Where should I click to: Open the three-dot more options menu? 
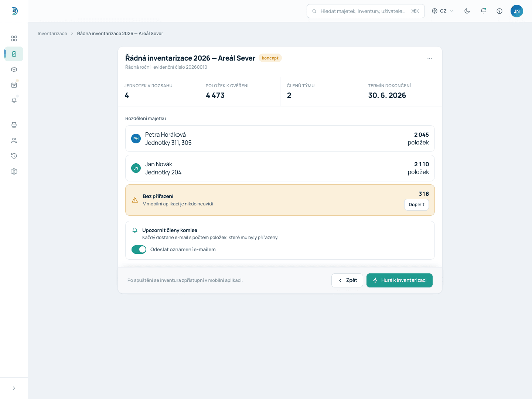[430, 58]
